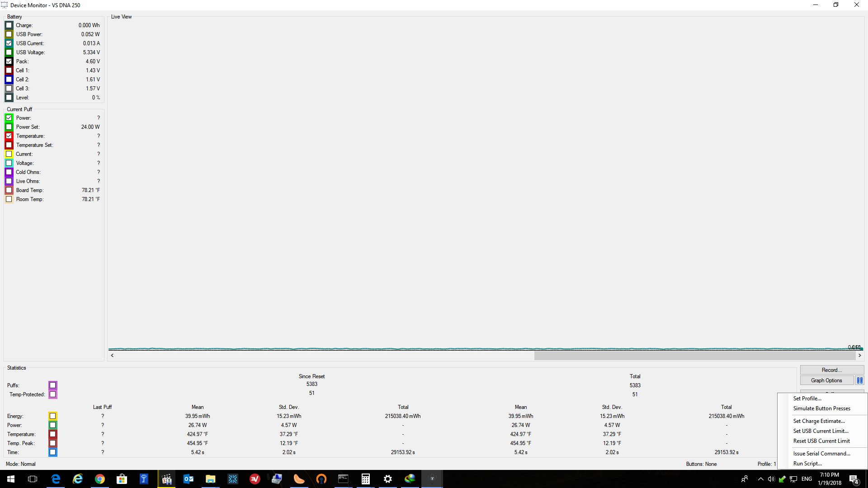Click the Energy statistics color box

pos(53,416)
